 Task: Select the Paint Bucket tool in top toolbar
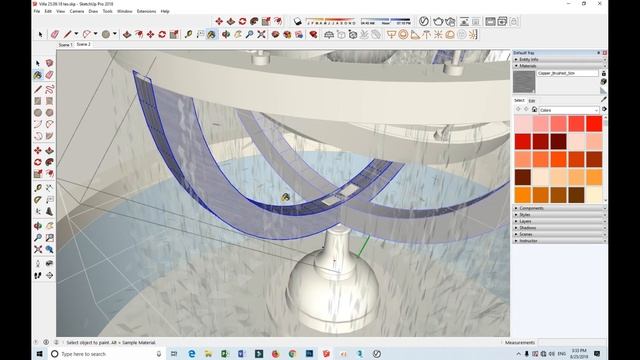coord(211,35)
